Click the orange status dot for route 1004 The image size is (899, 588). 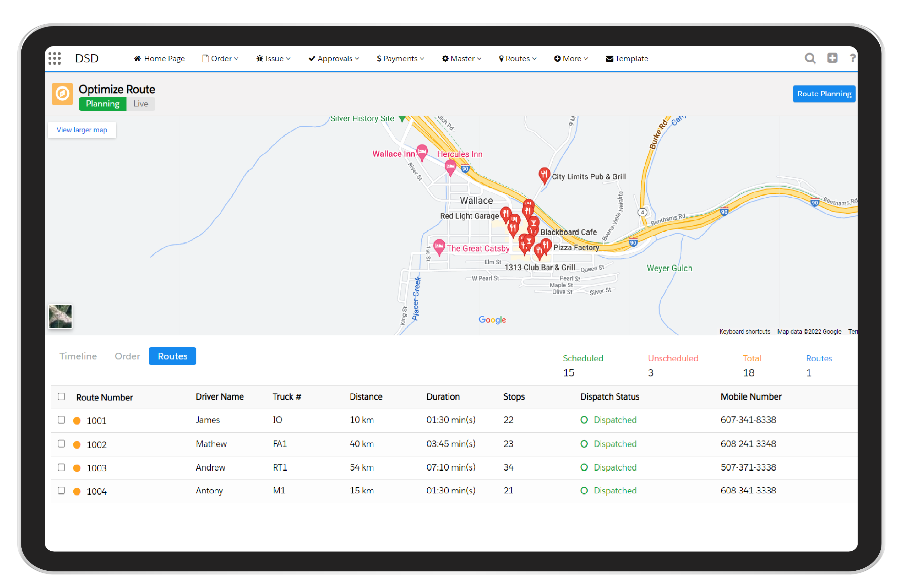point(77,491)
